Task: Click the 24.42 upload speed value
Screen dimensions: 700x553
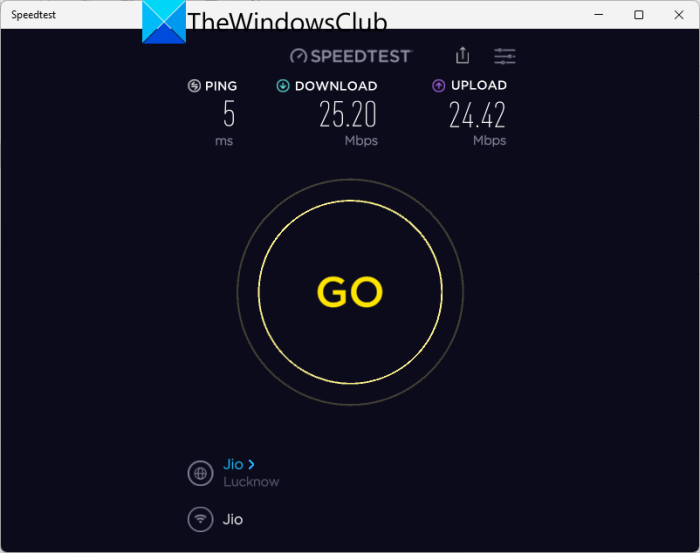Action: coord(478,114)
